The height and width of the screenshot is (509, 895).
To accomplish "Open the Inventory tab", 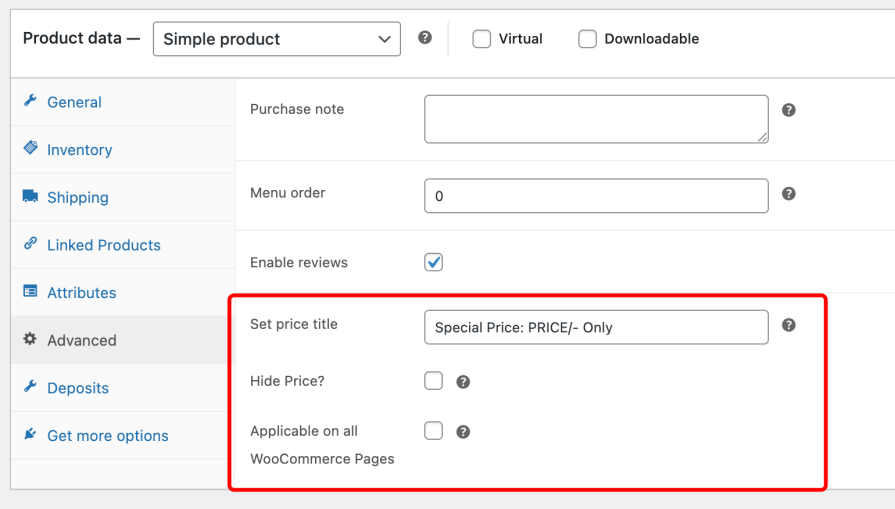I will coord(79,150).
